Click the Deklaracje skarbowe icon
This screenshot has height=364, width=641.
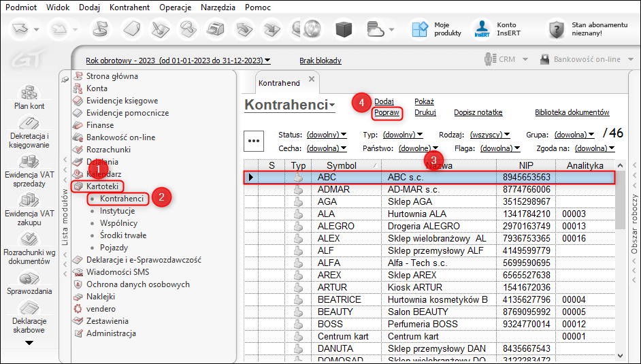[29, 310]
